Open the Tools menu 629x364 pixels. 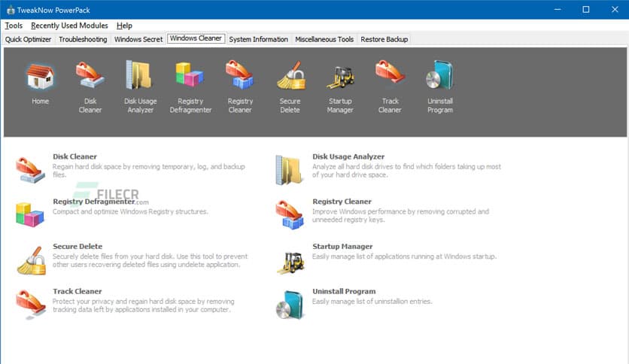[14, 26]
